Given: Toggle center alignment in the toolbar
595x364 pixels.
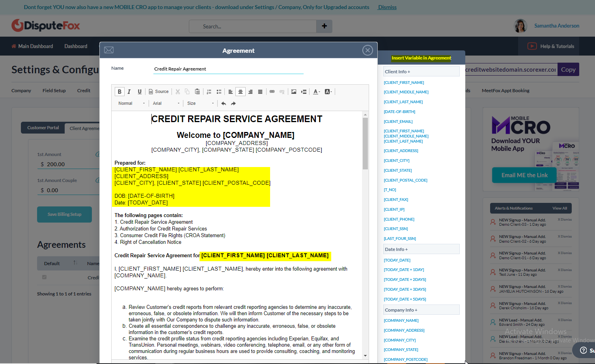Looking at the screenshot, I should (241, 92).
